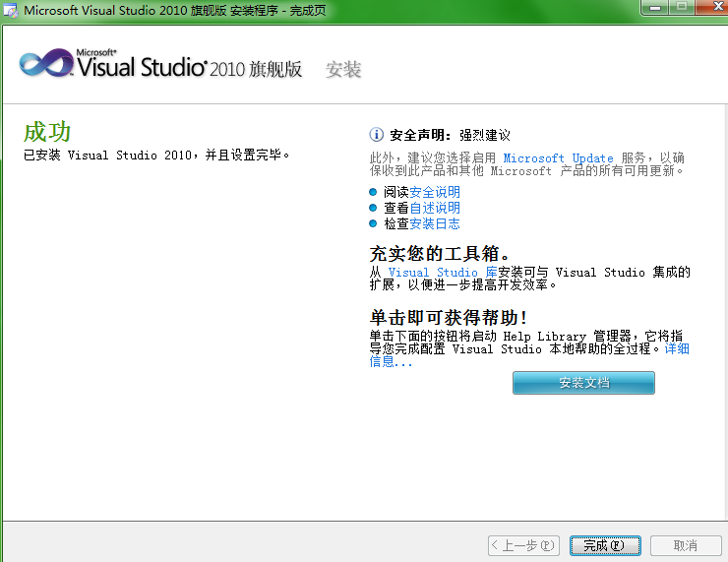Click the green 成功 heading
Viewport: 728px width, 562px height.
click(x=47, y=133)
